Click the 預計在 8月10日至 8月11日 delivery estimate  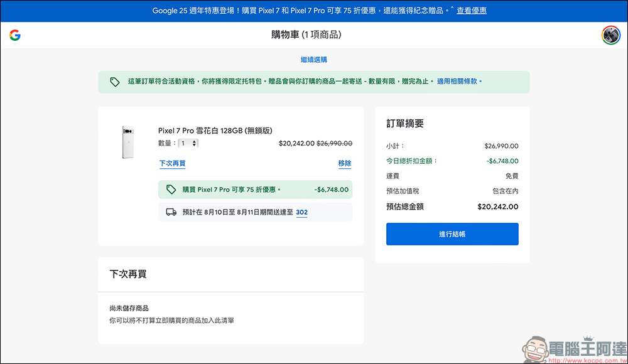coord(238,212)
